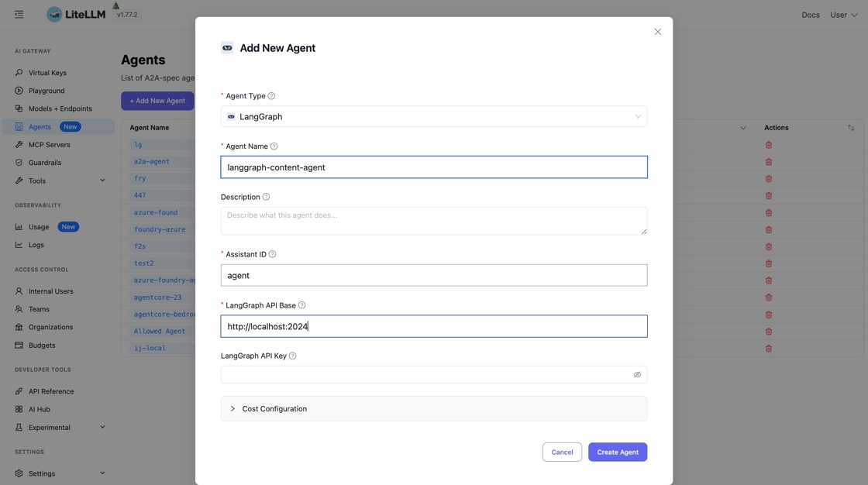This screenshot has width=868, height=485.
Task: Open the User account dropdown
Action: [844, 15]
